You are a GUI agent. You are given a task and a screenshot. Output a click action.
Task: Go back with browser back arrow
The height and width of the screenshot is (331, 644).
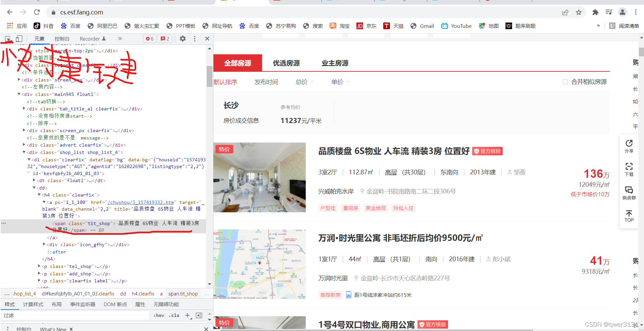pos(10,12)
